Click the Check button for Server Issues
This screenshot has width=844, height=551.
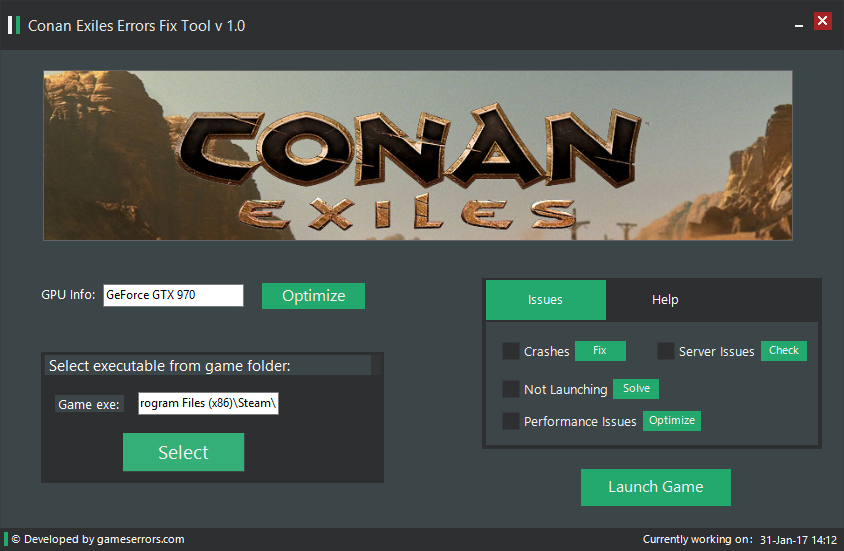point(784,351)
